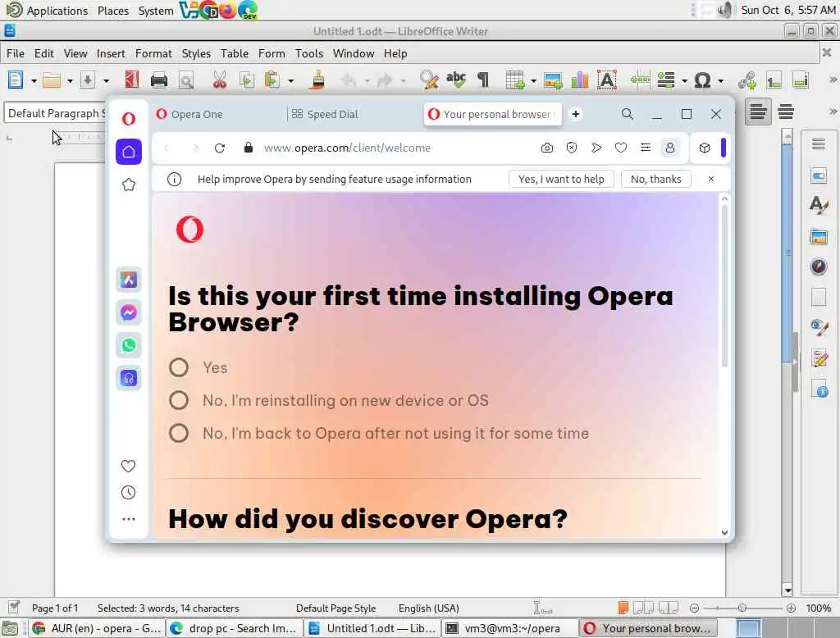This screenshot has height=638, width=840.
Task: Toggle formatting marks pilcrow icon
Action: pos(483,80)
